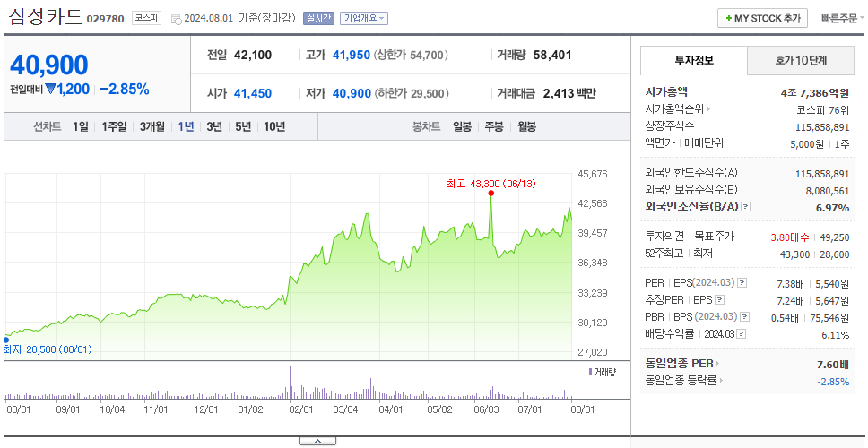The image size is (868, 448).
Task: Select the 10년 line chart period
Action: tap(274, 126)
